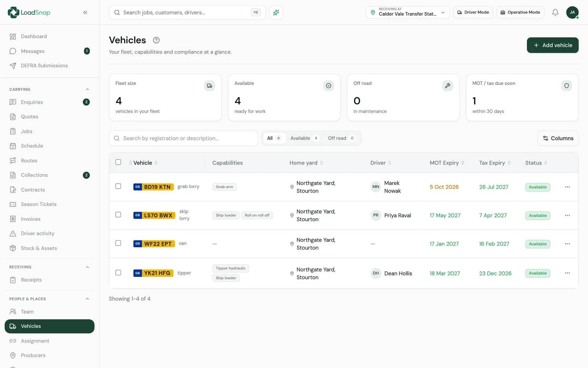Focus the search by registration field
Screen dimensions: 588x368
tap(183, 138)
